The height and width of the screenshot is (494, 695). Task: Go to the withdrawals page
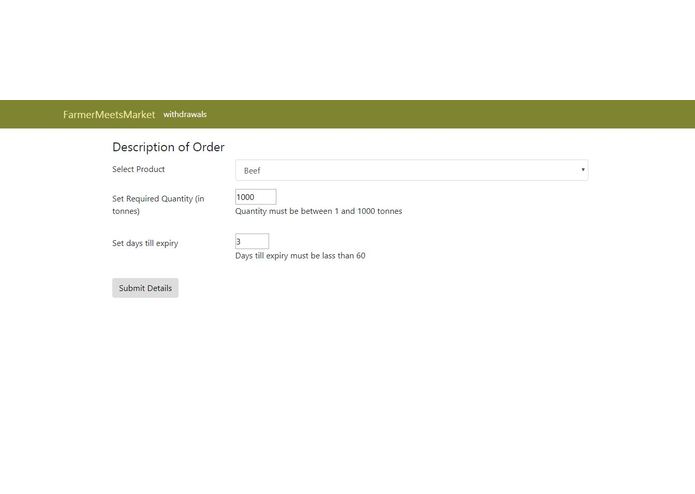pyautogui.click(x=185, y=114)
